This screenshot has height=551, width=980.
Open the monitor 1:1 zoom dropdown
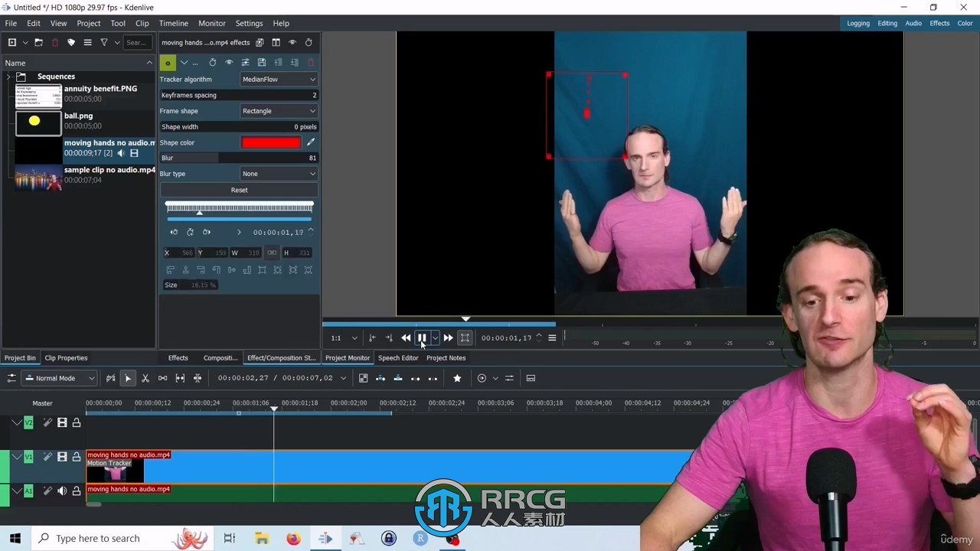tap(344, 337)
